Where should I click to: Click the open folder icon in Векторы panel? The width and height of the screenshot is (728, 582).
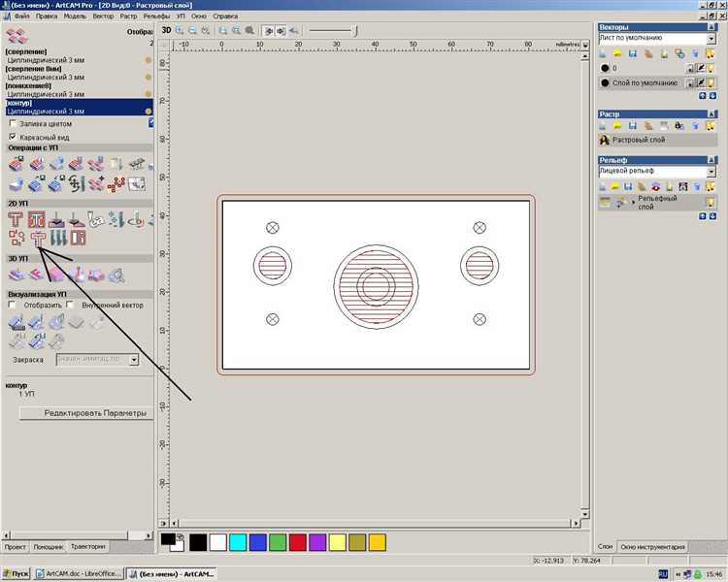point(617,54)
